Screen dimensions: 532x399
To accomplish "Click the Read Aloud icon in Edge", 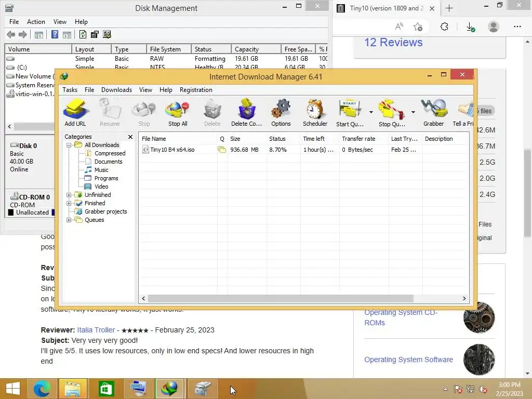I will [x=400, y=26].
